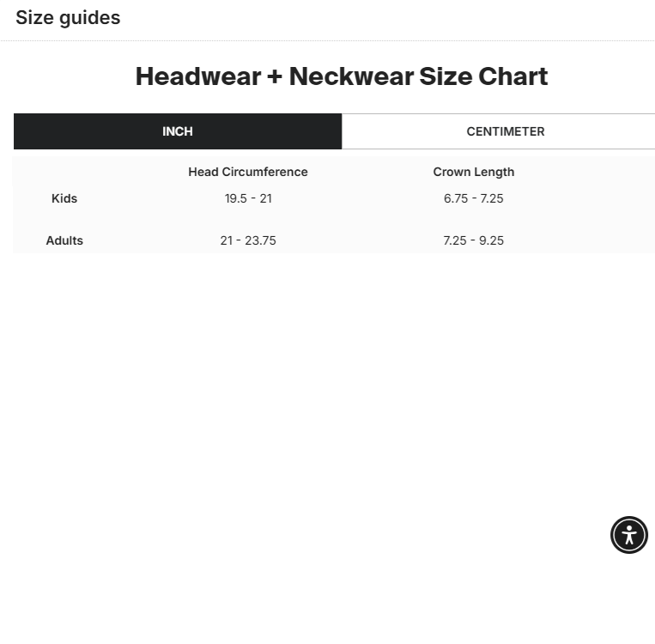Select Adults head circumference value 21 - 23.75
Viewport: 655px width, 644px height.
tap(248, 240)
